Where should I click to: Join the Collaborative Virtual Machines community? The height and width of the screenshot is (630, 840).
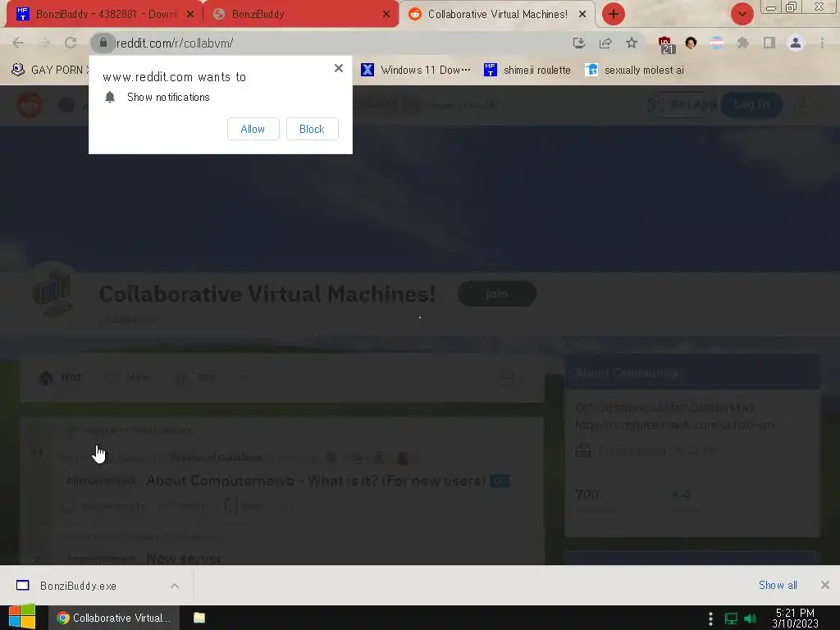click(496, 294)
